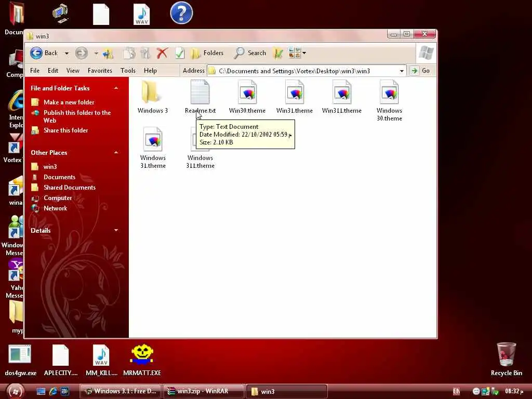Switch to Windows 3.1 Free D... taskbar button
This screenshot has width=532, height=399.
pos(121,391)
